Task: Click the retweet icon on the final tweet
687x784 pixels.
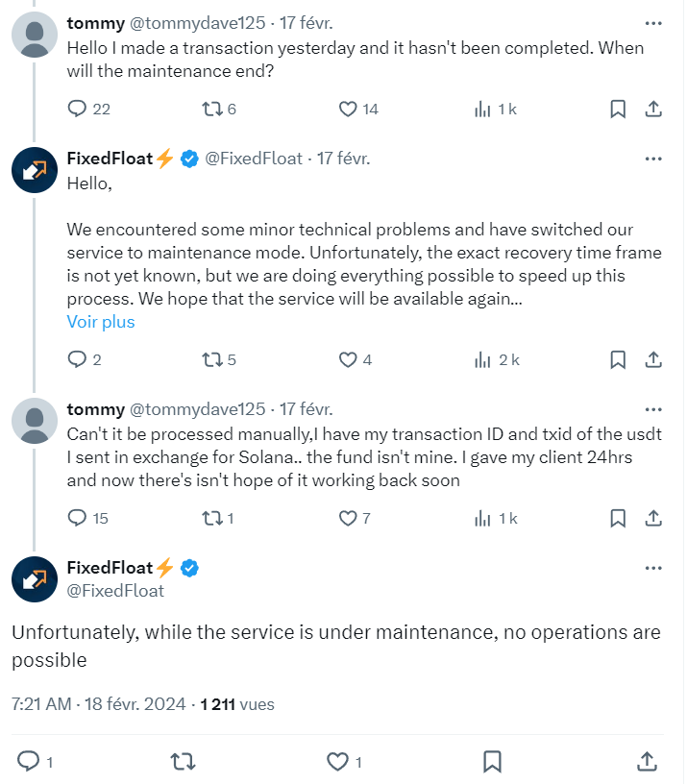Action: click(181, 761)
